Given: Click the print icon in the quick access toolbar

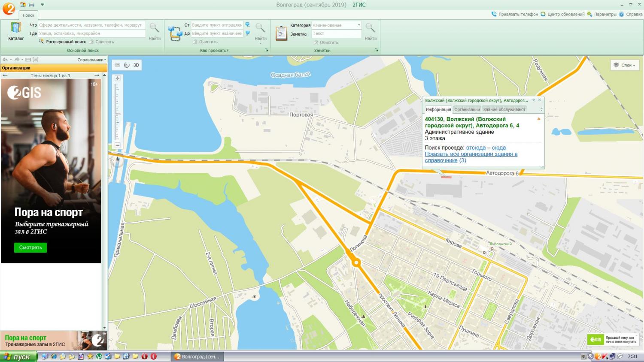Looking at the screenshot, I should pyautogui.click(x=31, y=5).
